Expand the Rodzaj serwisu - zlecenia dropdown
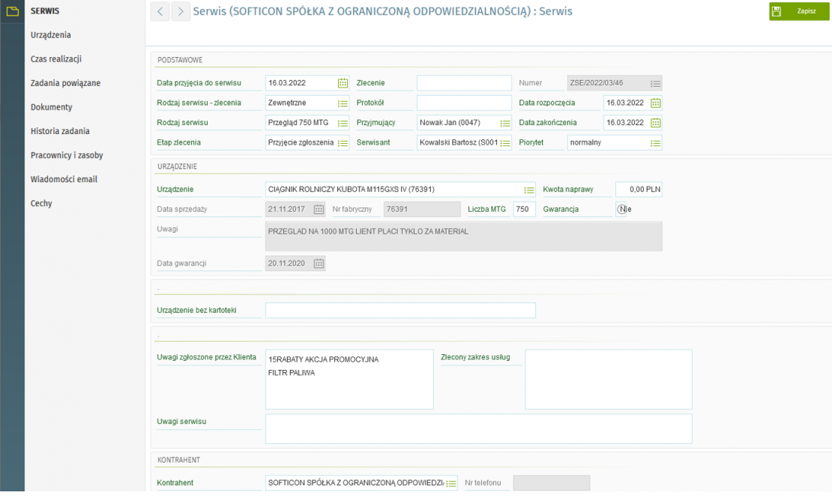Image resolution: width=832 pixels, height=504 pixels. pos(343,103)
